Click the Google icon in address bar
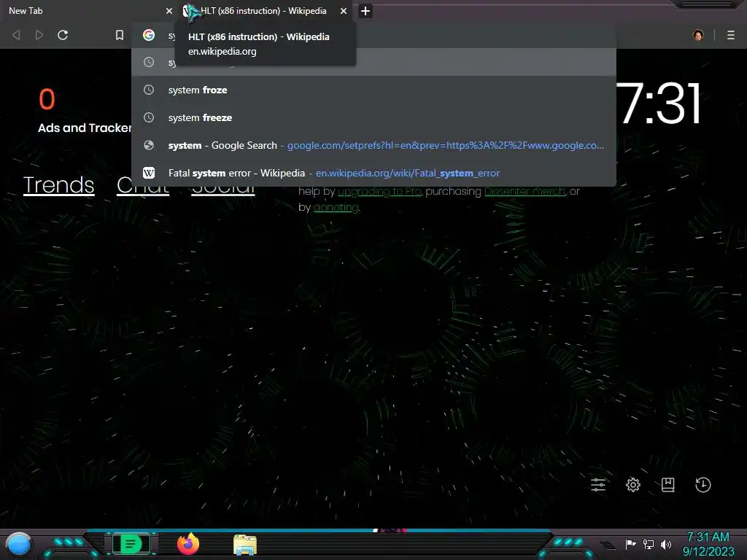This screenshot has height=560, width=747. (x=149, y=35)
